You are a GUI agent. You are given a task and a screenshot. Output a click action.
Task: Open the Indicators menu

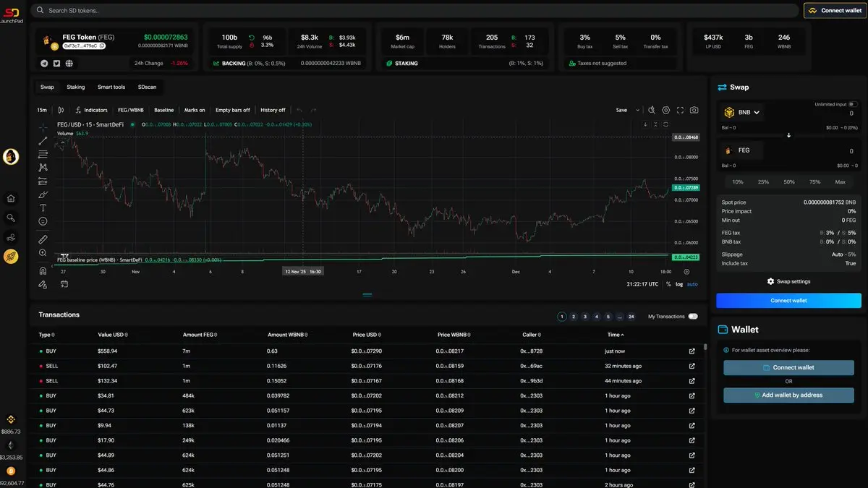click(92, 110)
